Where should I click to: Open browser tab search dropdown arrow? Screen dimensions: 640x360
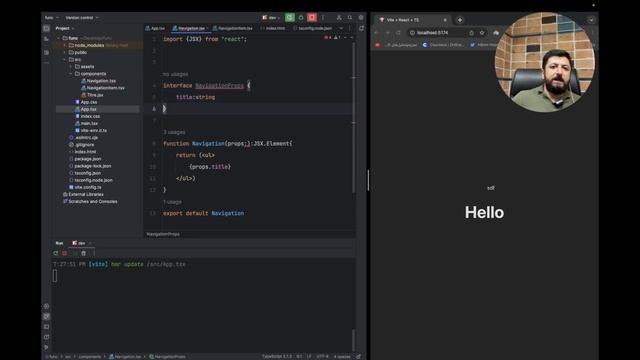click(591, 20)
